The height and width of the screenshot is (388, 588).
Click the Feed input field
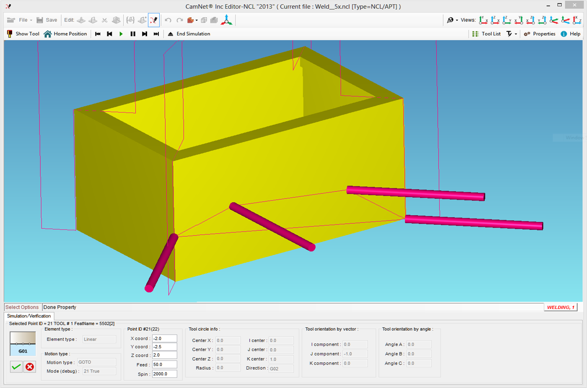[x=164, y=365]
